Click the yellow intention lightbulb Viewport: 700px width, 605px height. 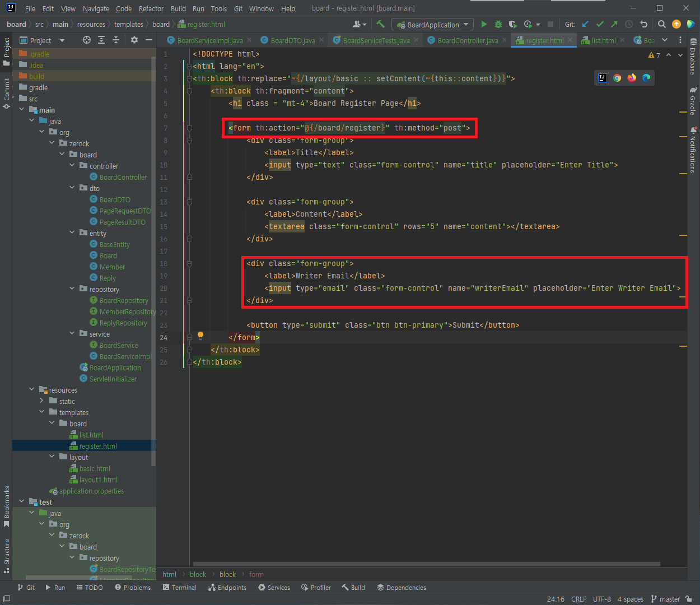pos(200,336)
